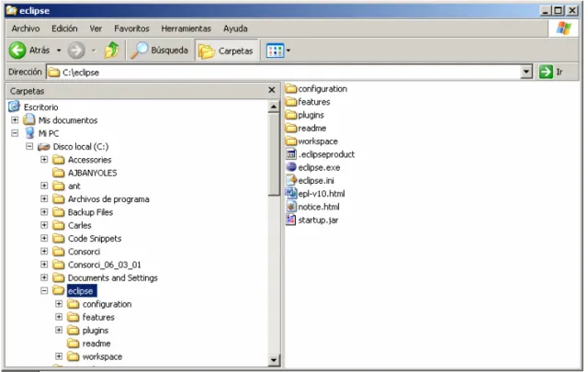This screenshot has width=588, height=372.
Task: Collapse the eclipse folder tree node
Action: click(44, 290)
